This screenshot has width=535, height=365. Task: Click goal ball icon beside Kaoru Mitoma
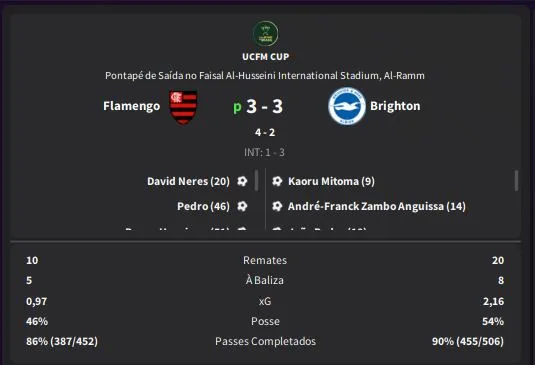pyautogui.click(x=277, y=181)
